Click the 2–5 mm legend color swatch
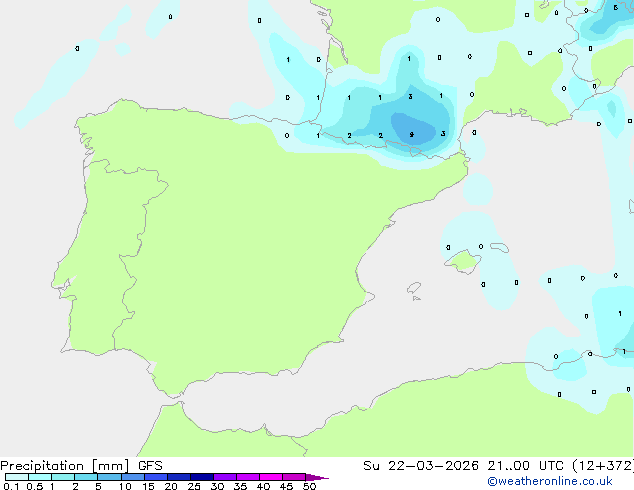Screen dimensions: 634x490 86,477
